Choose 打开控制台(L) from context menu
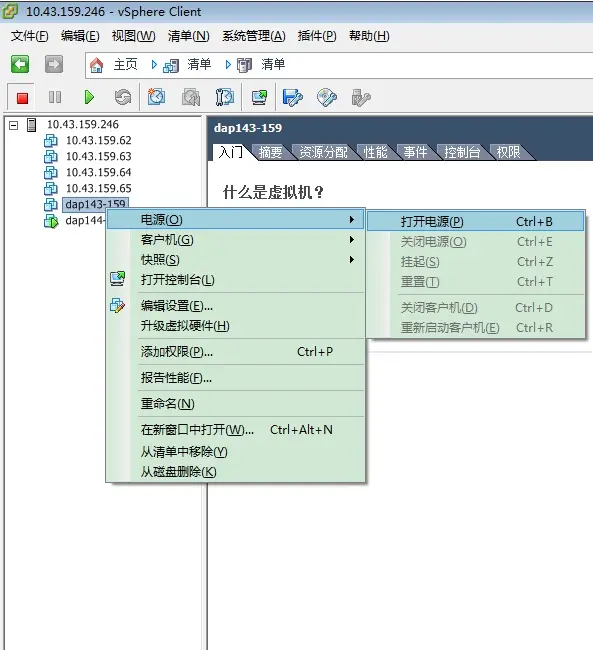593x650 pixels. [x=236, y=280]
